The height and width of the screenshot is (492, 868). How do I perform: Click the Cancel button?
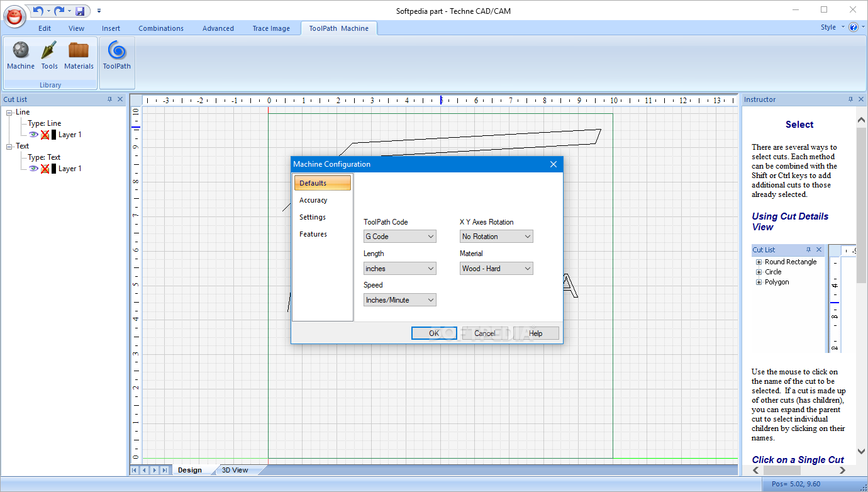tap(485, 333)
